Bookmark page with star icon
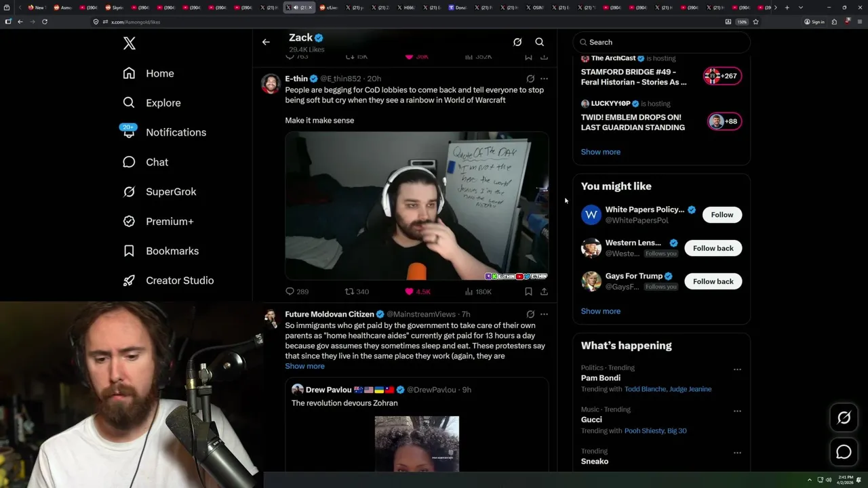Image resolution: width=868 pixels, height=488 pixels. point(755,22)
